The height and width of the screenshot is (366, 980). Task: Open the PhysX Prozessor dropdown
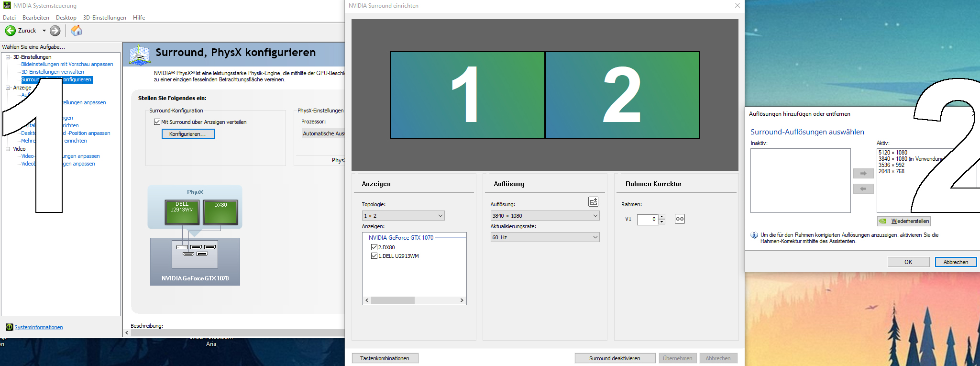click(323, 133)
